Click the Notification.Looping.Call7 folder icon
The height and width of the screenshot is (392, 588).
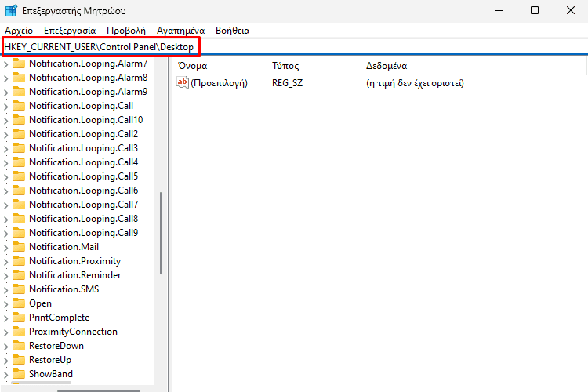point(19,204)
